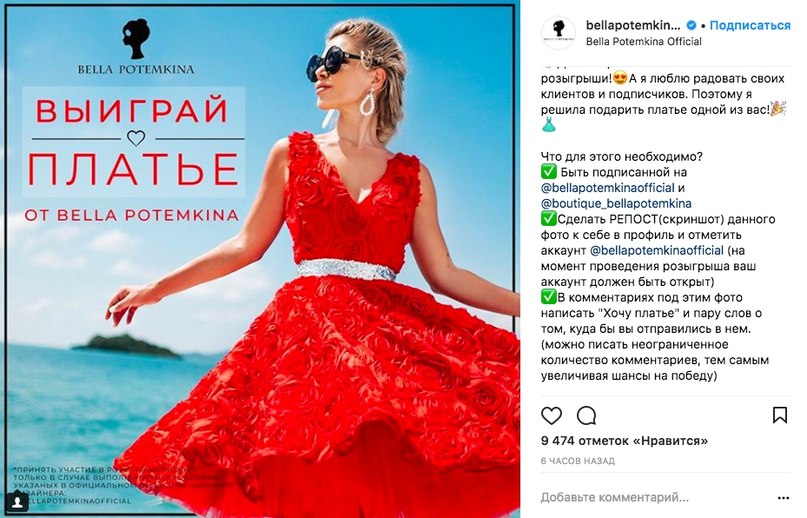Click the main red dress photo
The image size is (807, 518).
(260, 260)
